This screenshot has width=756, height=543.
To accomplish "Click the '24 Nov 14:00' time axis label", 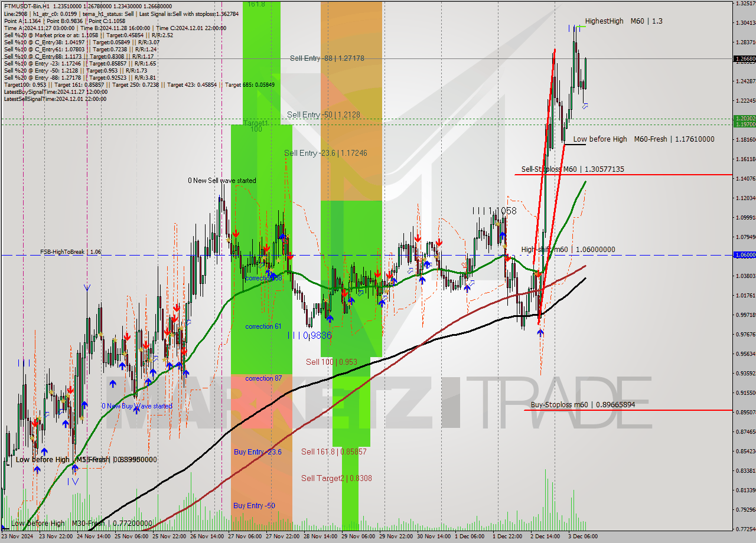I will [x=95, y=537].
